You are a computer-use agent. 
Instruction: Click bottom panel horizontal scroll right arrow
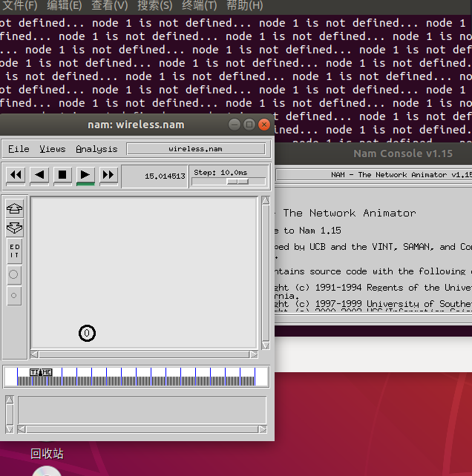pos(263,429)
